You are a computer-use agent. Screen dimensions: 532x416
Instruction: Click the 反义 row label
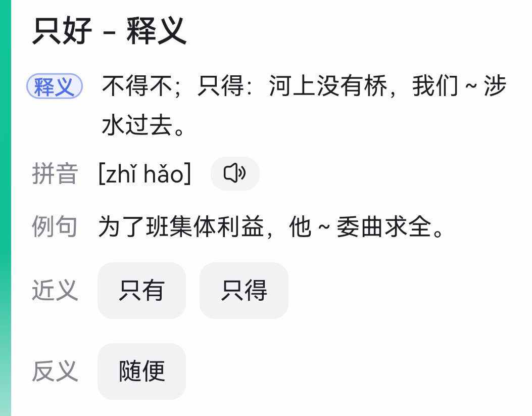(x=55, y=372)
